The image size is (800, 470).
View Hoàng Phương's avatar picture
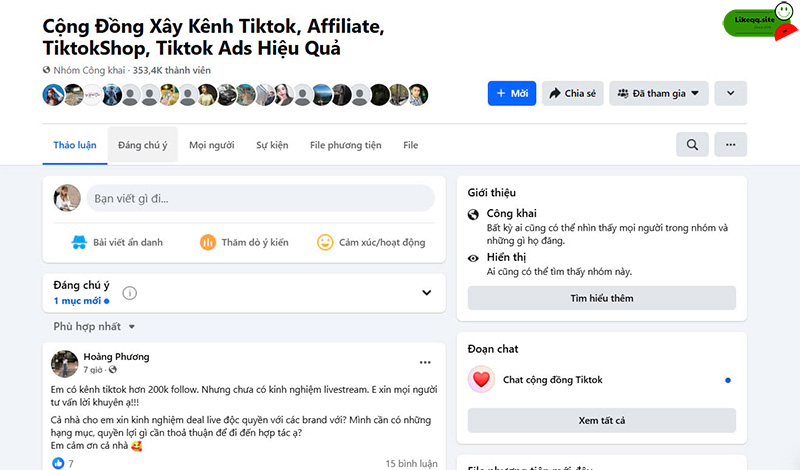64,364
